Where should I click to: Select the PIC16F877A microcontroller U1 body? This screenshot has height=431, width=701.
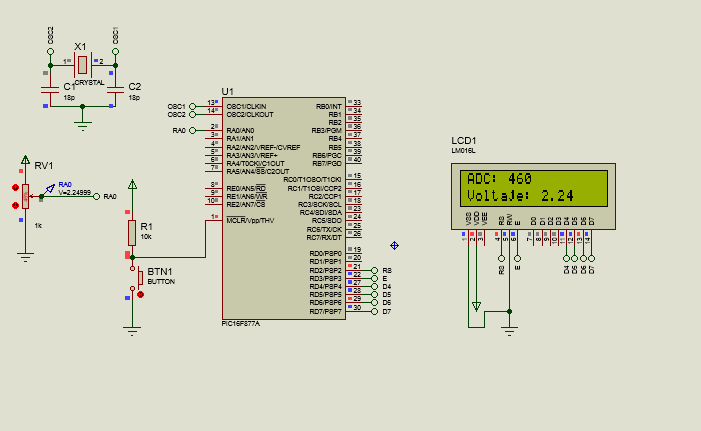284,208
